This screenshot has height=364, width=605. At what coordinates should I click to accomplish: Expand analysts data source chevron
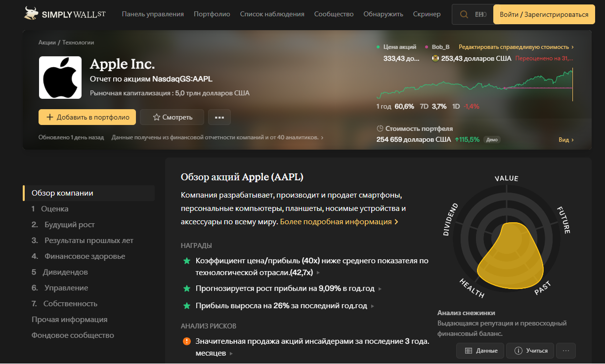322,138
